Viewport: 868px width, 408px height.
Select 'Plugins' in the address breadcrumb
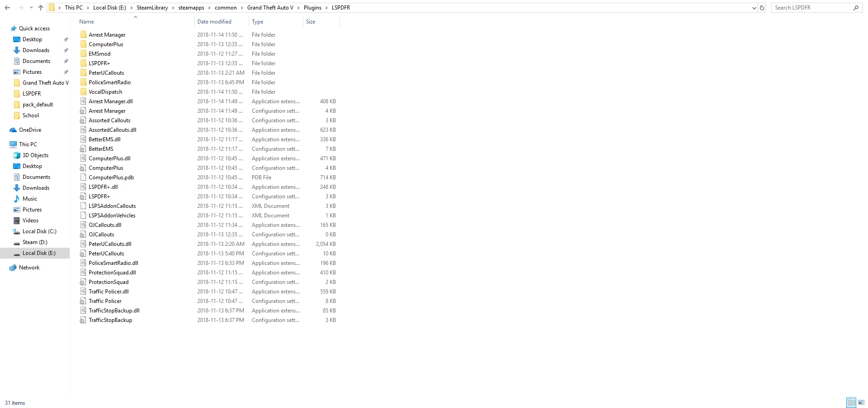[x=312, y=8]
